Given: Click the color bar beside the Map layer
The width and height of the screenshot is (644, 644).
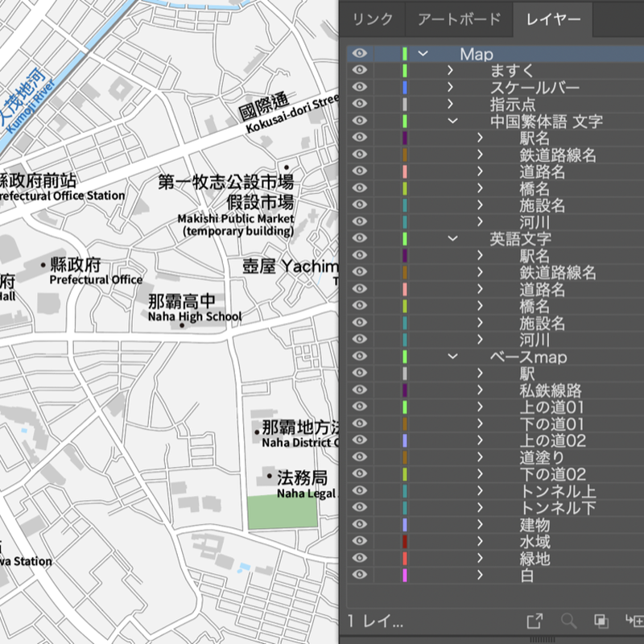Looking at the screenshot, I should point(403,54).
